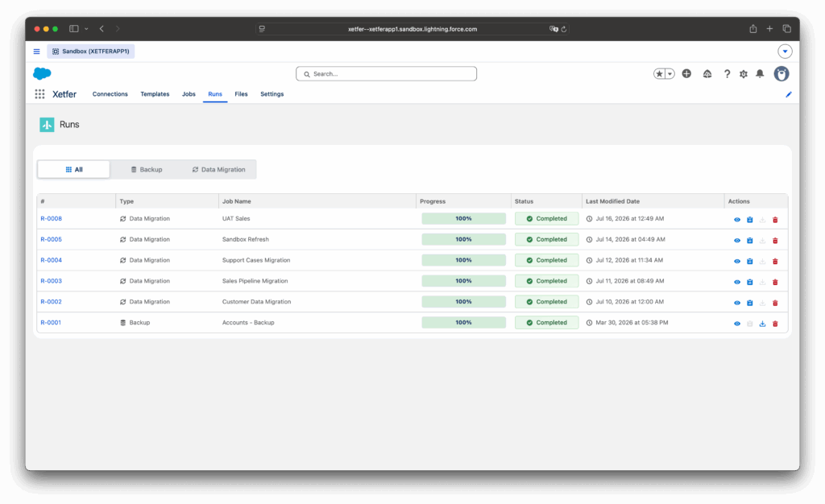
Task: Open the browser sidebar chevron dropdown
Action: coord(86,29)
